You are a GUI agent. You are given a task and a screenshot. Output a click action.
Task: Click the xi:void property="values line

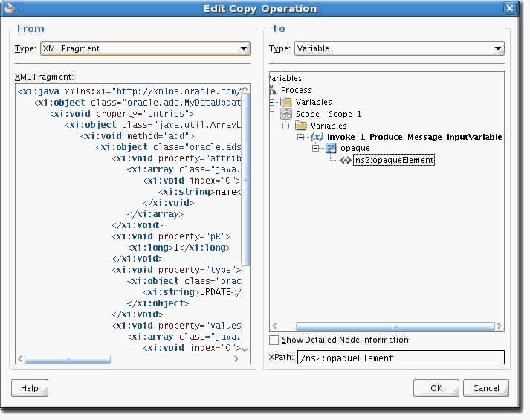point(176,326)
